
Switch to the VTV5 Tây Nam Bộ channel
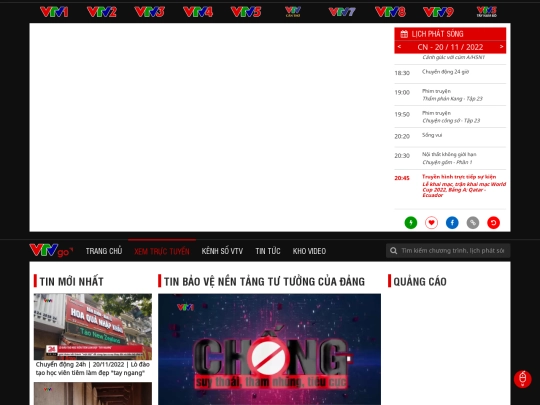tap(487, 12)
